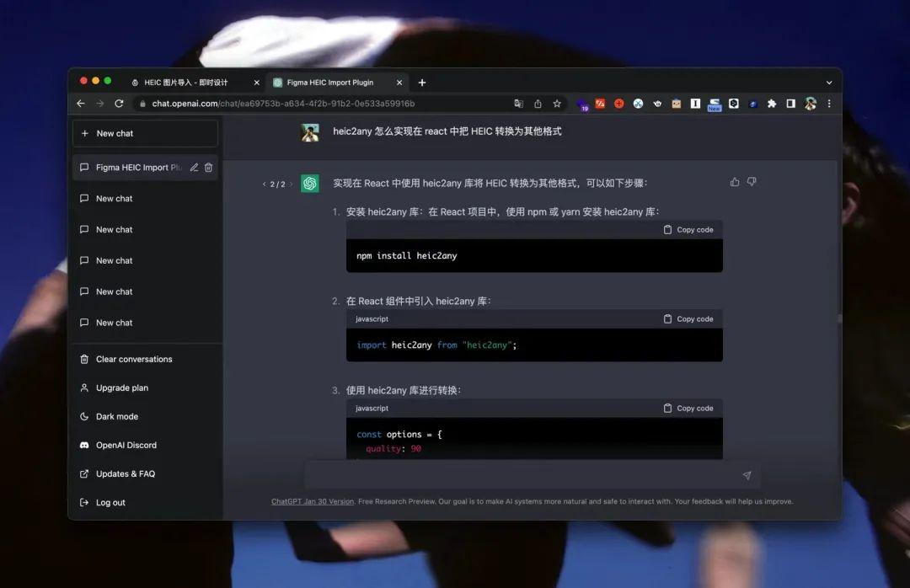Open 'Figma HEIC Import Plu' conversation

[138, 167]
